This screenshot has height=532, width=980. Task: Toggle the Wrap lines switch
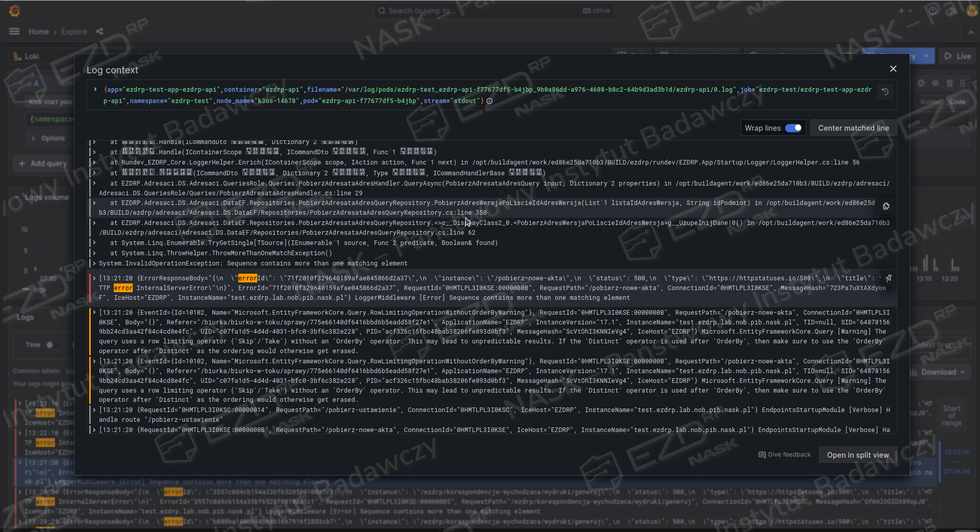793,128
